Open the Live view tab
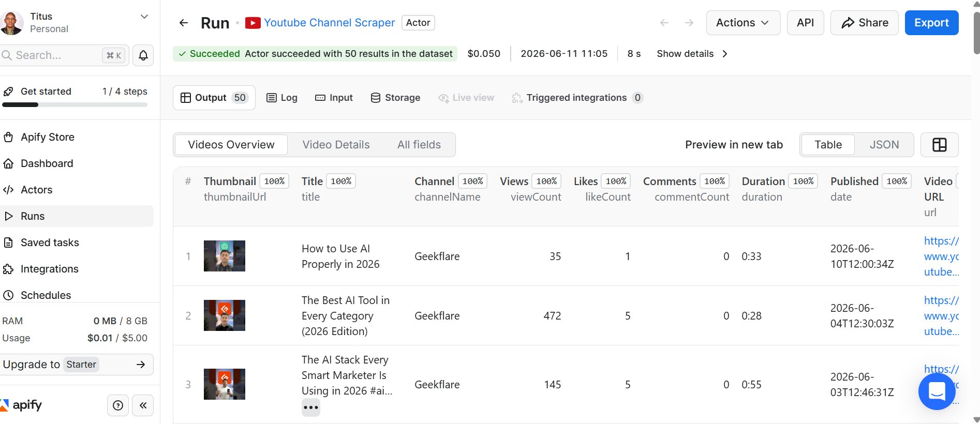This screenshot has width=980, height=424. 466,98
